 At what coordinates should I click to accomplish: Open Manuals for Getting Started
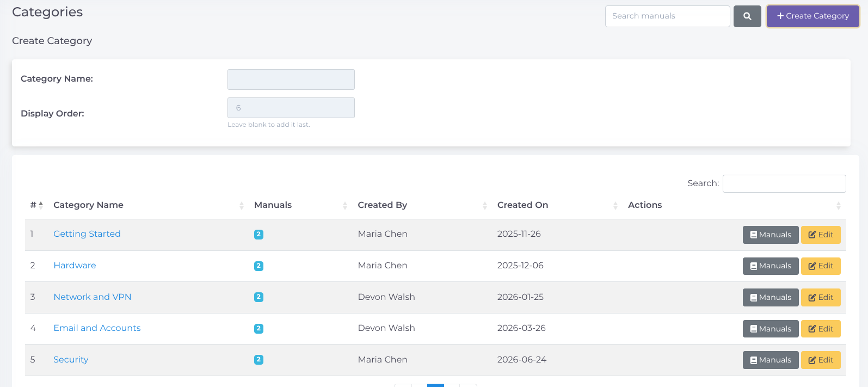771,235
